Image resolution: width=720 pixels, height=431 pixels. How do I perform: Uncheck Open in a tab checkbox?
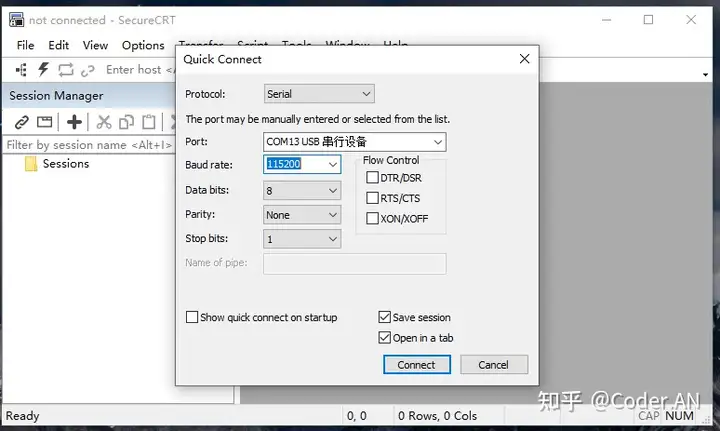(x=384, y=338)
